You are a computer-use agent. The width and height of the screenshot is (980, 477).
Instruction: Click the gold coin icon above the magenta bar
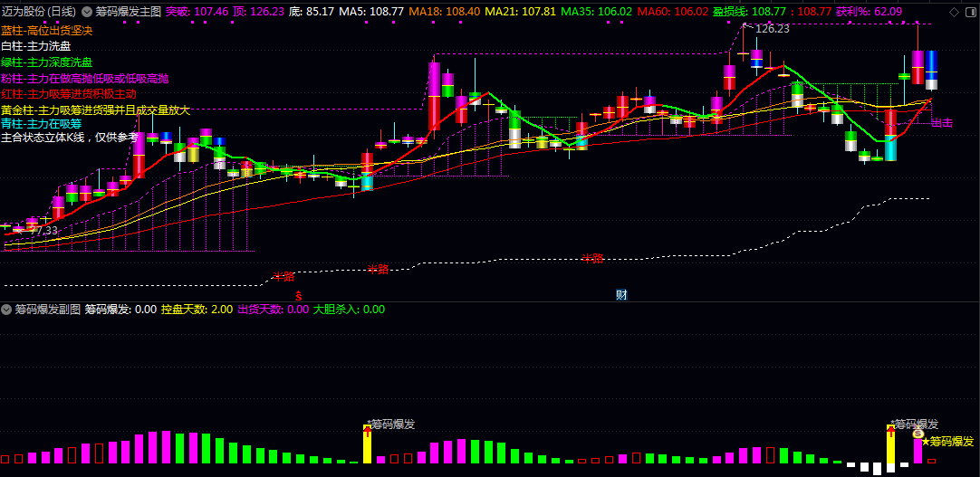tap(918, 434)
